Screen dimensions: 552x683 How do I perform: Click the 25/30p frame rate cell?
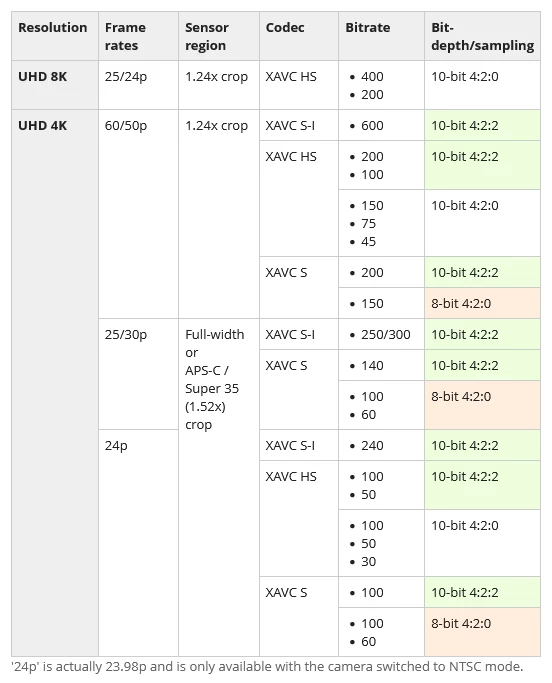pyautogui.click(x=138, y=374)
